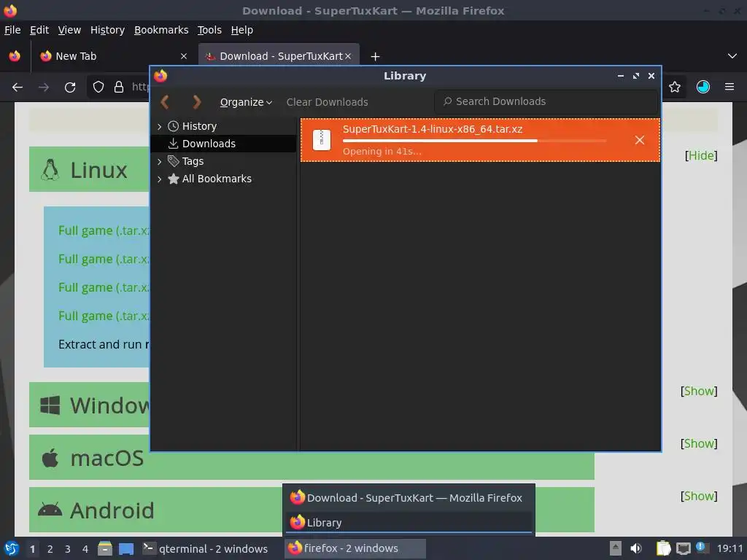This screenshot has width=747, height=560.
Task: Close the New Tab tab
Action: 184,56
